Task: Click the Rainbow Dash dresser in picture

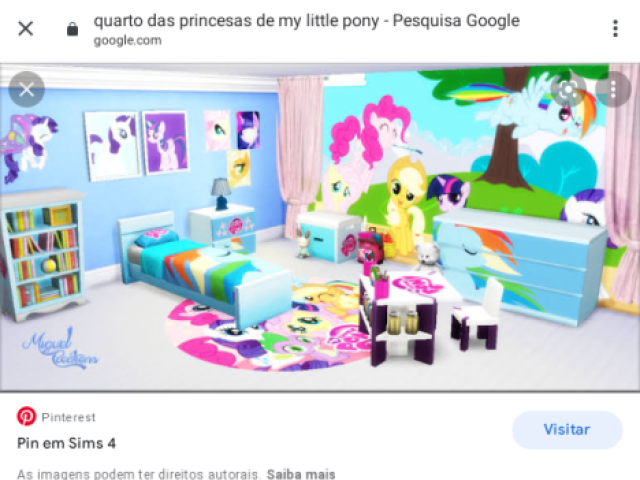Action: click(x=519, y=264)
